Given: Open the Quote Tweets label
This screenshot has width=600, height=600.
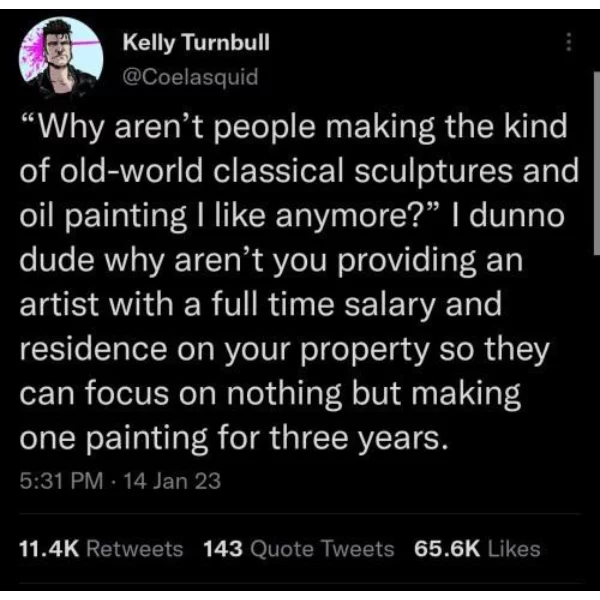Looking at the screenshot, I should (322, 549).
